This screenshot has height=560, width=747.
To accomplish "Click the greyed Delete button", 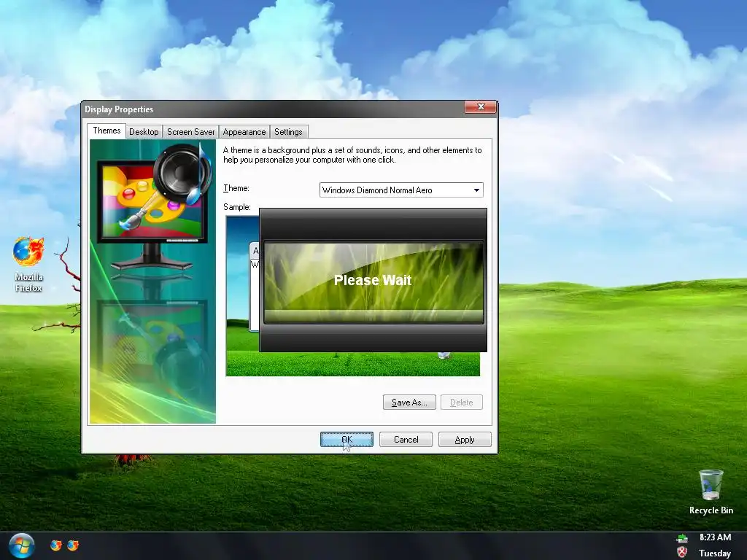I will point(462,402).
